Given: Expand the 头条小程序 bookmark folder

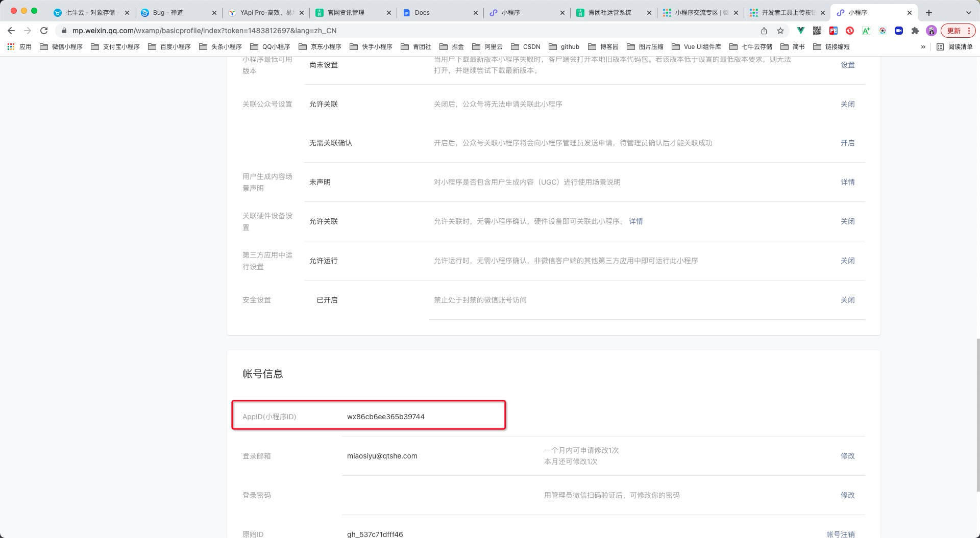Looking at the screenshot, I should (x=220, y=47).
